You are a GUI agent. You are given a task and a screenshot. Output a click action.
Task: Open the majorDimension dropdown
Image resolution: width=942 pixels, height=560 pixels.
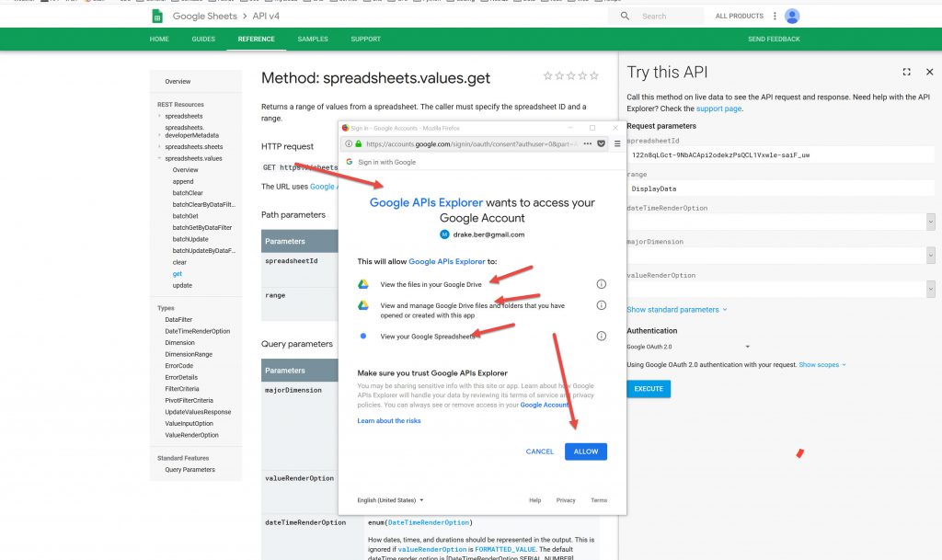(x=930, y=256)
